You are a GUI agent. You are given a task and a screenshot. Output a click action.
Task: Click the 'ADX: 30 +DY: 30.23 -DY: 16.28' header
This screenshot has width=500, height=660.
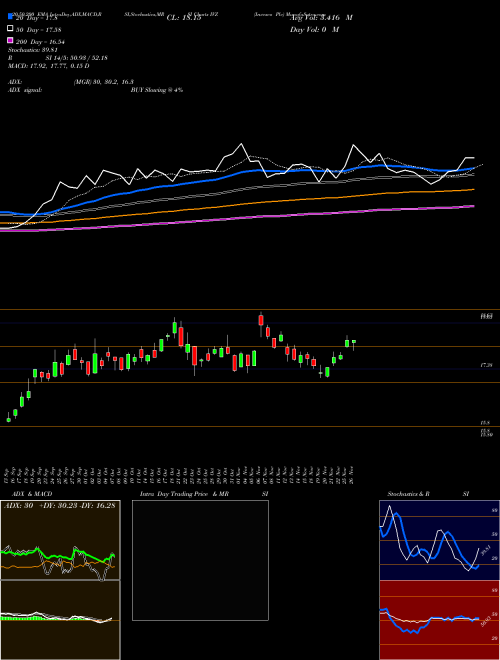[x=59, y=505]
